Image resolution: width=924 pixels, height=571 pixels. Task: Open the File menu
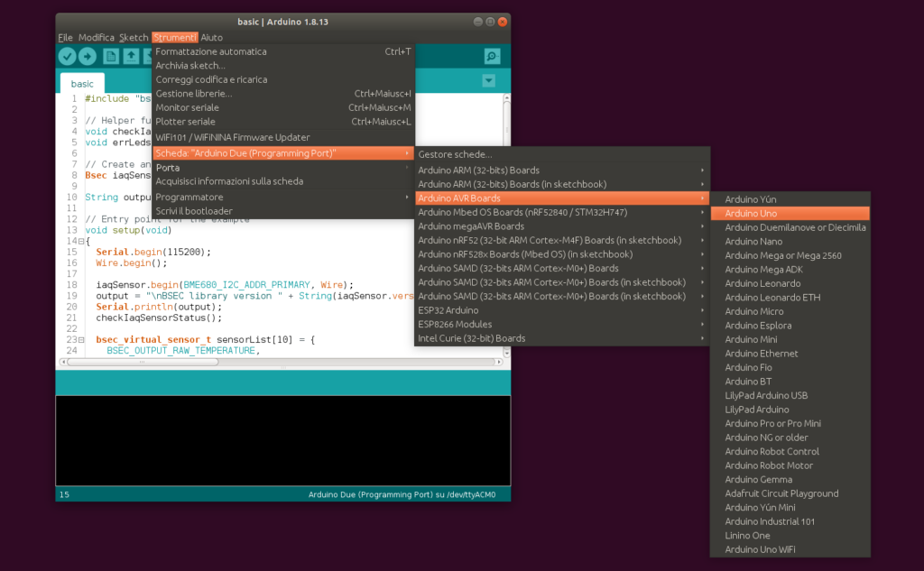(65, 37)
